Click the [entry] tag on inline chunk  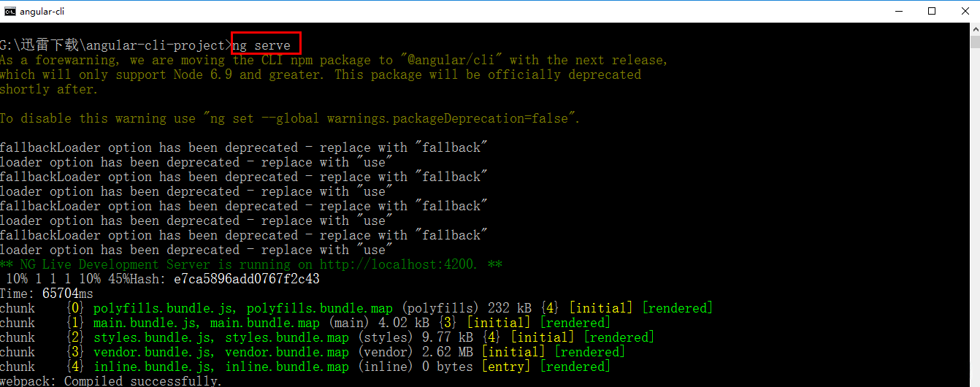tap(506, 367)
